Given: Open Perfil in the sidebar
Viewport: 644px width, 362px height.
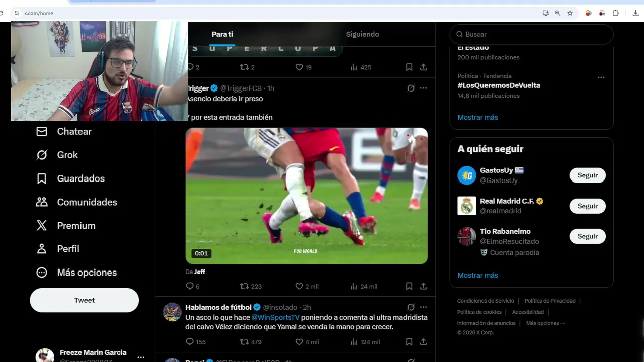Looking at the screenshot, I should point(58,249).
